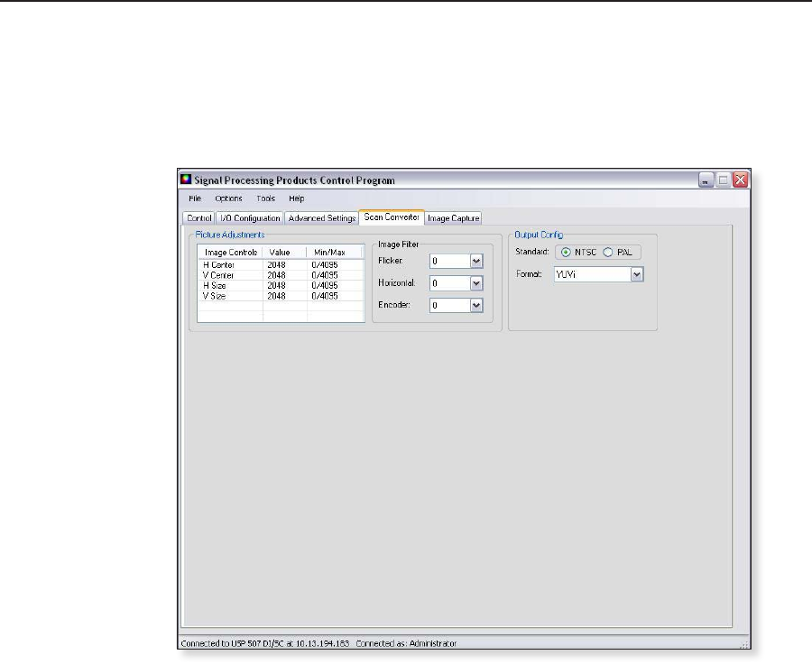Screen dimensions: 812x664
Task: Select the PAL standard radio button
Action: tap(608, 252)
